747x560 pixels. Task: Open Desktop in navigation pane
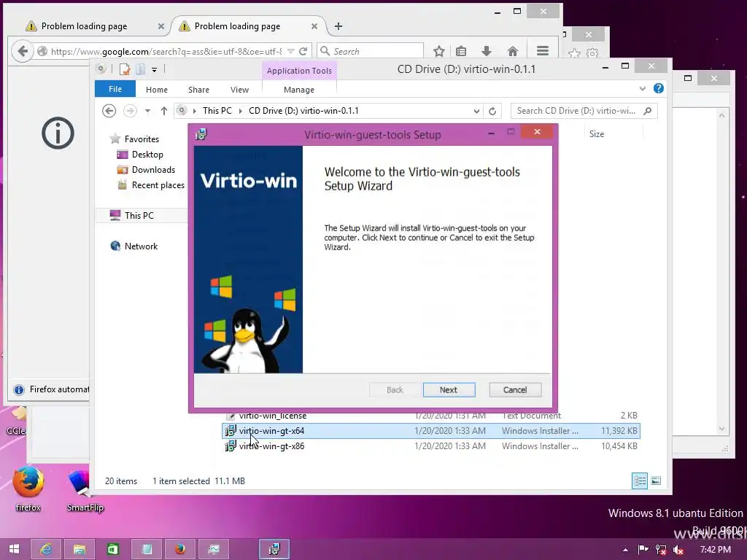(147, 155)
